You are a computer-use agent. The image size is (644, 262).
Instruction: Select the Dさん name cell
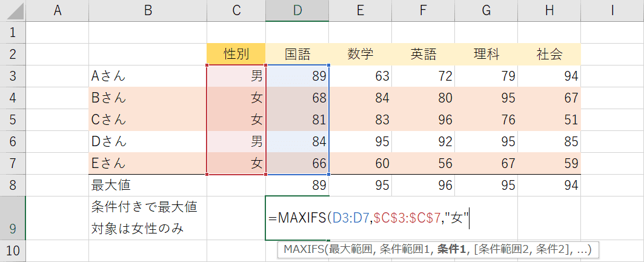pos(148,141)
